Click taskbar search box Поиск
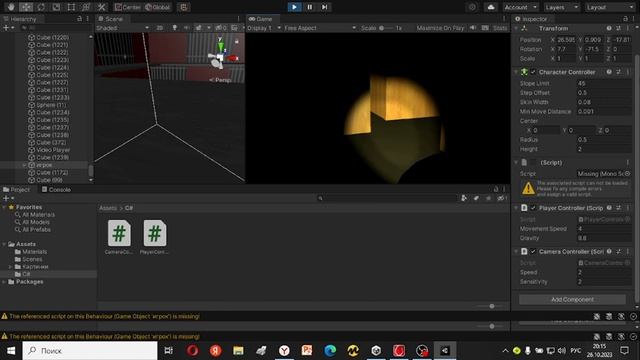640x360 pixels. [90, 351]
